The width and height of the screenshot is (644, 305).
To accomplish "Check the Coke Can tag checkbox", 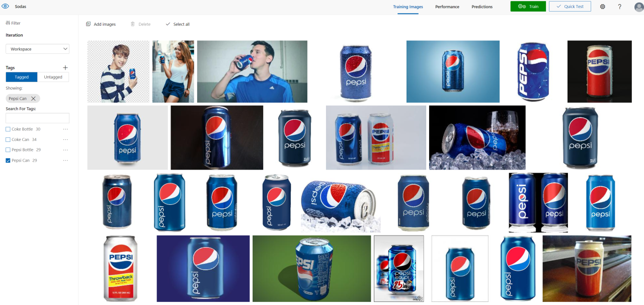I will click(8, 139).
